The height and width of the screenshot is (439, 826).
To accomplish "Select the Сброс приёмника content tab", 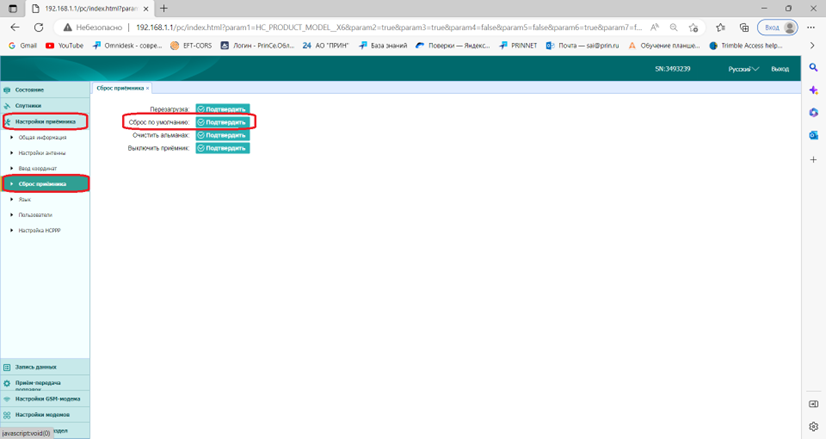I will [x=120, y=88].
